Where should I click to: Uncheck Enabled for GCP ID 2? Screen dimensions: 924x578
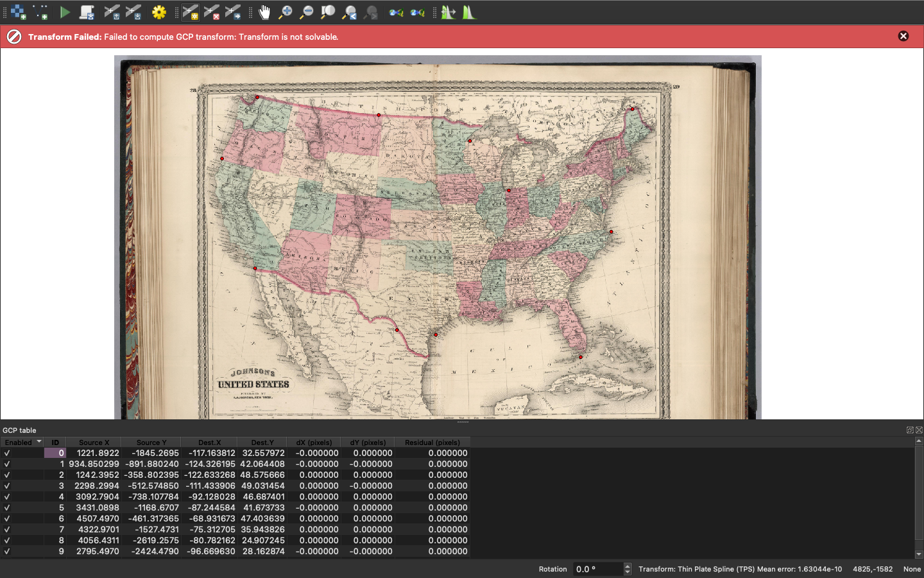coord(7,475)
